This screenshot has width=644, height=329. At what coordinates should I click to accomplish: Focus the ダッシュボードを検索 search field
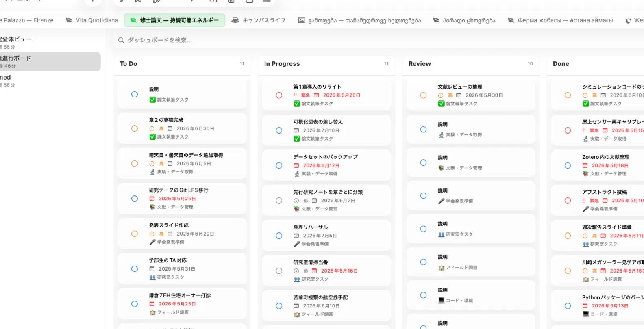click(378, 40)
